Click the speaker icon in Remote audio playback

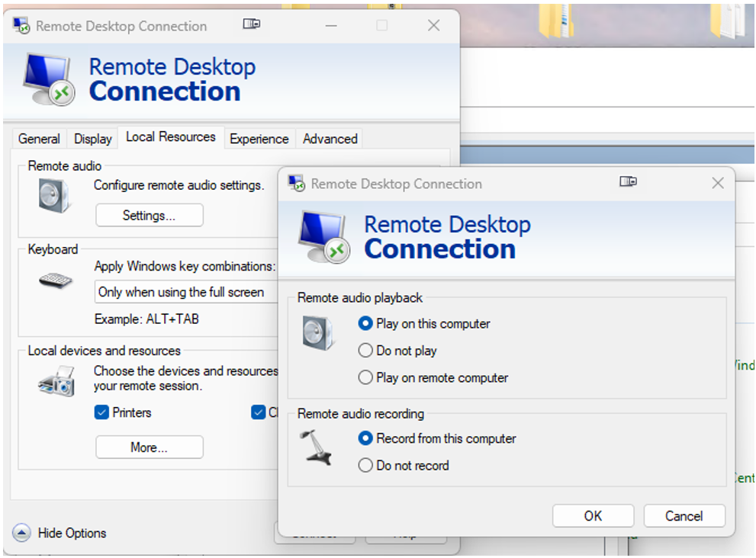[x=317, y=333]
